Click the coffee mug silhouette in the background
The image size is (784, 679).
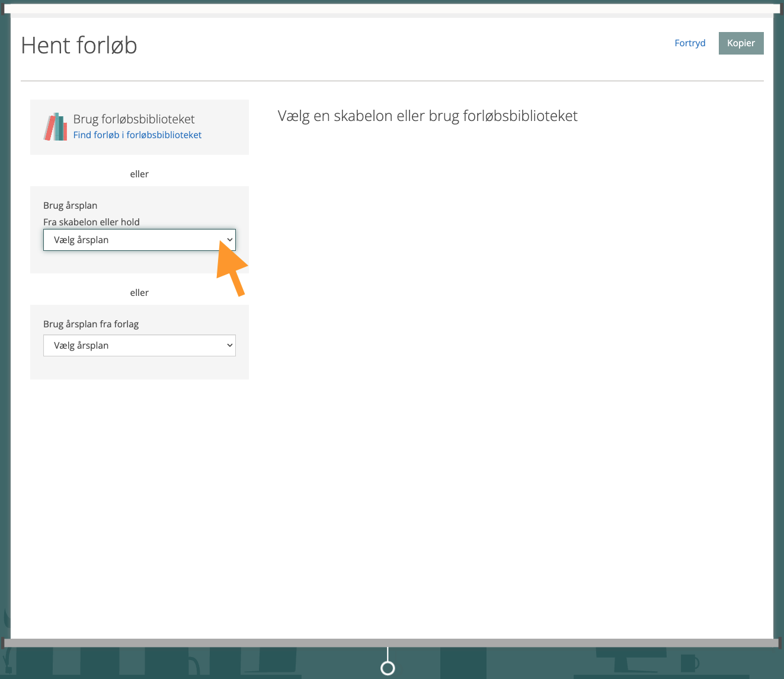pyautogui.click(x=689, y=662)
